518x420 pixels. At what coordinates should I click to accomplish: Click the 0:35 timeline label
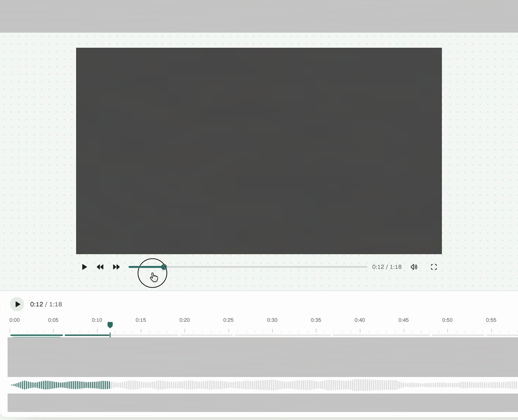(x=316, y=320)
